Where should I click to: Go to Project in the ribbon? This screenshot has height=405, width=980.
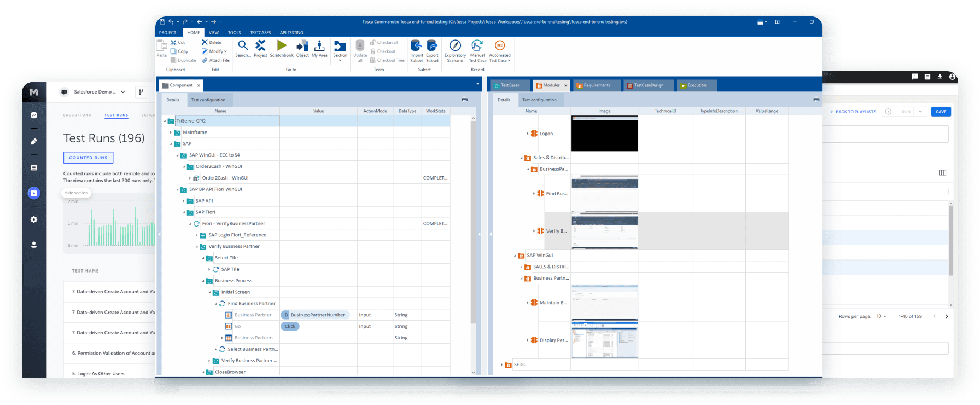click(260, 48)
